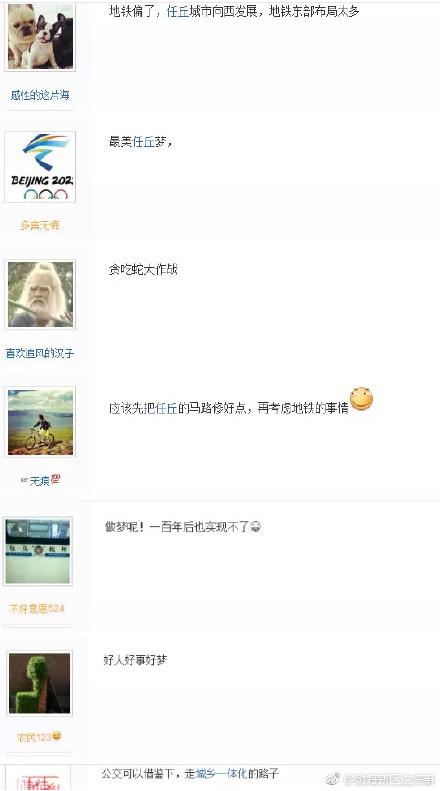440x791 pixels.
Task: Visit the 感性的这片海 user profile
Action: coord(40,95)
